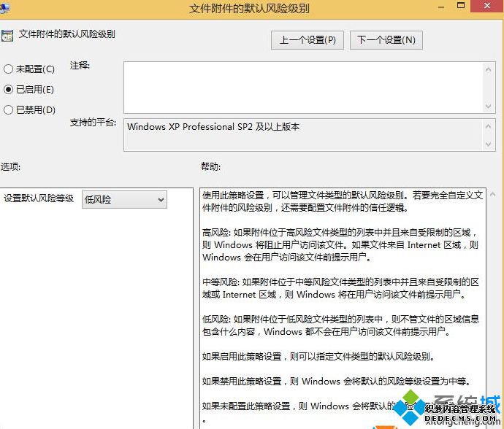The height and width of the screenshot is (429, 504).
Task: Select the 已启用(E) radio button
Action: pyautogui.click(x=8, y=89)
